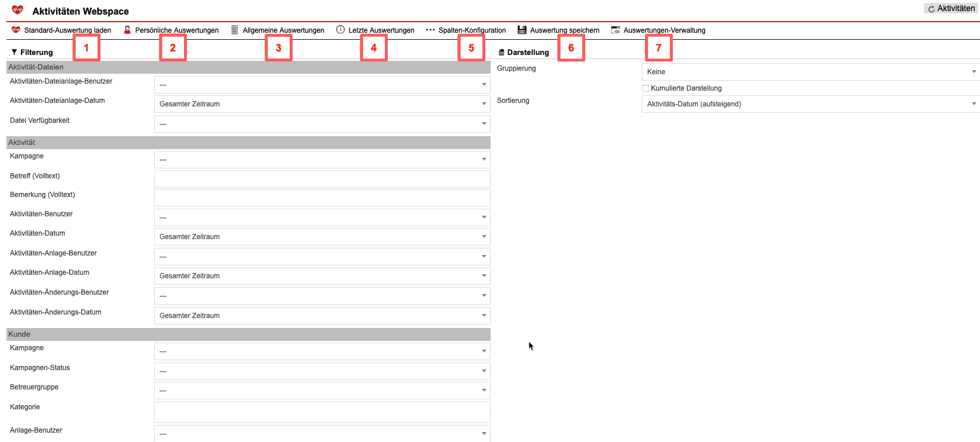Select Letzte Auswertungen menu item
980x442 pixels.
tap(381, 30)
